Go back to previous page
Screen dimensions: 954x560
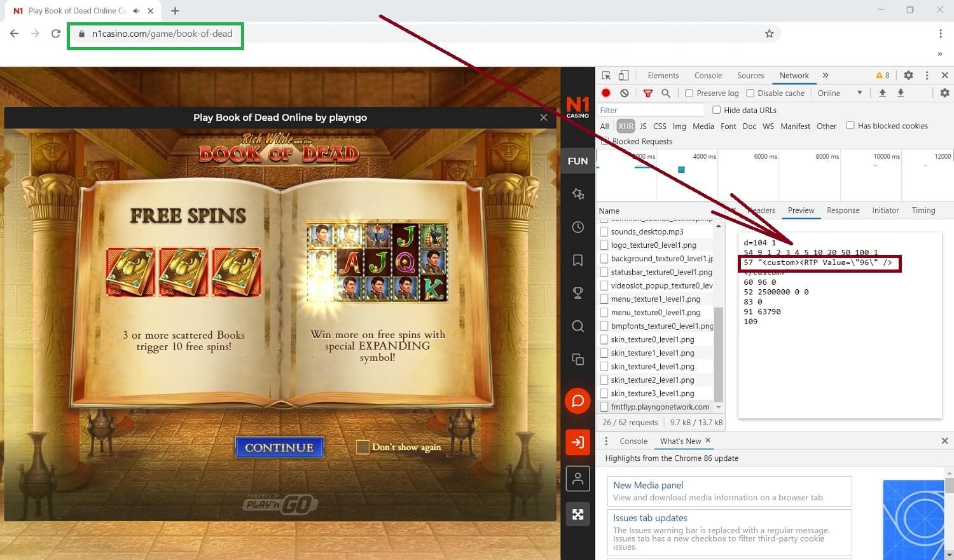14,34
